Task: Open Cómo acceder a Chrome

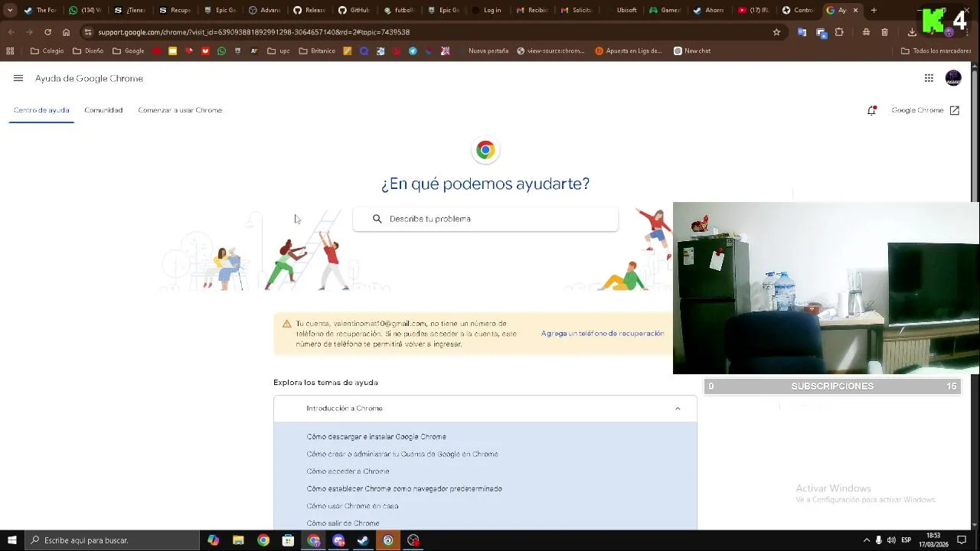Action: coord(348,471)
